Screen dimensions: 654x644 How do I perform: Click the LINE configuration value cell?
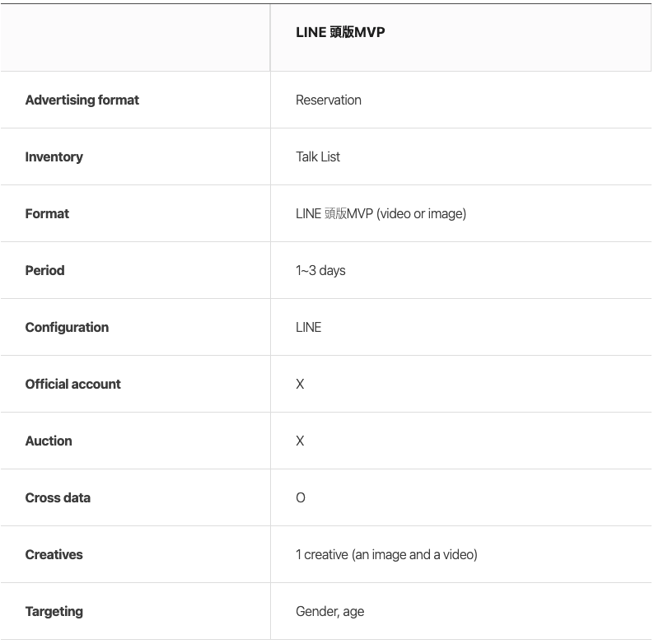309,327
